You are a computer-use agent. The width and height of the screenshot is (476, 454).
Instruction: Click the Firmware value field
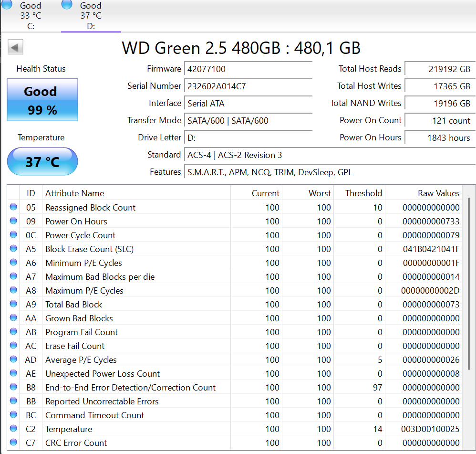pos(248,69)
